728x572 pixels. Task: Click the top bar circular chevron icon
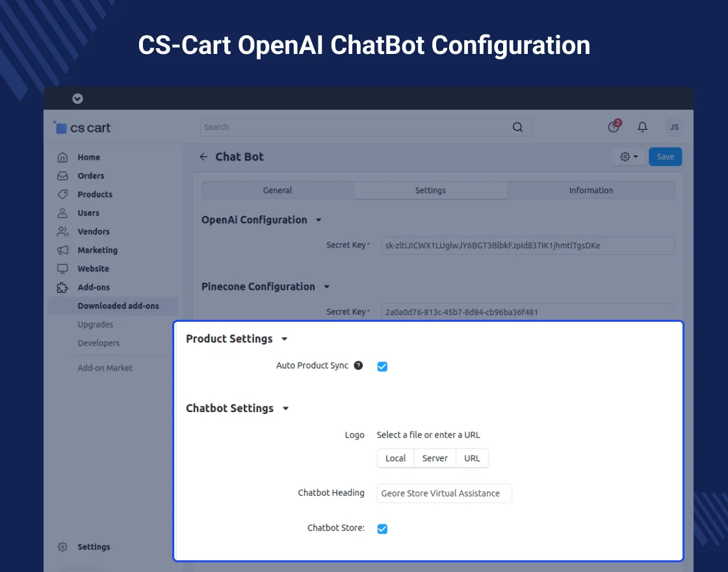tap(77, 99)
